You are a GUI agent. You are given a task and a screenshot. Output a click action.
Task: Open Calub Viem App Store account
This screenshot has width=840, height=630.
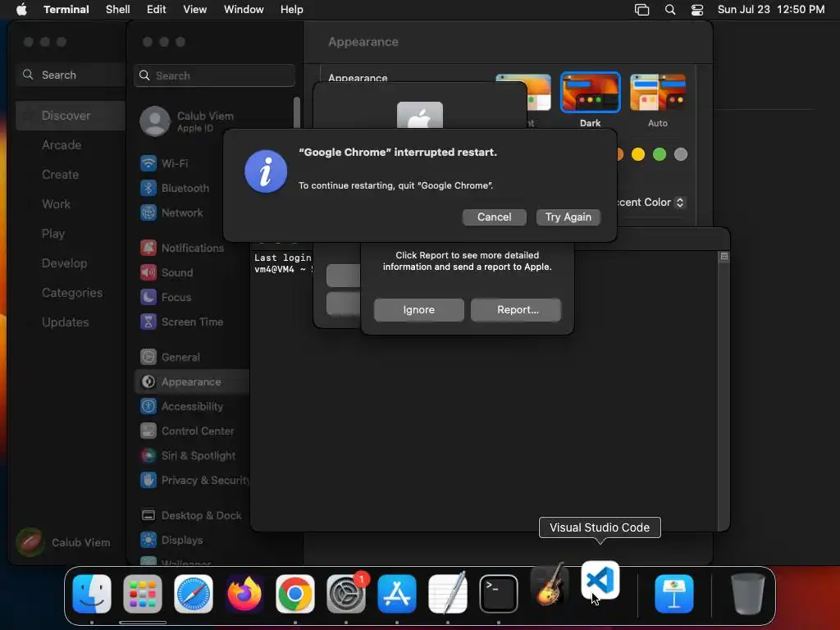click(x=64, y=542)
